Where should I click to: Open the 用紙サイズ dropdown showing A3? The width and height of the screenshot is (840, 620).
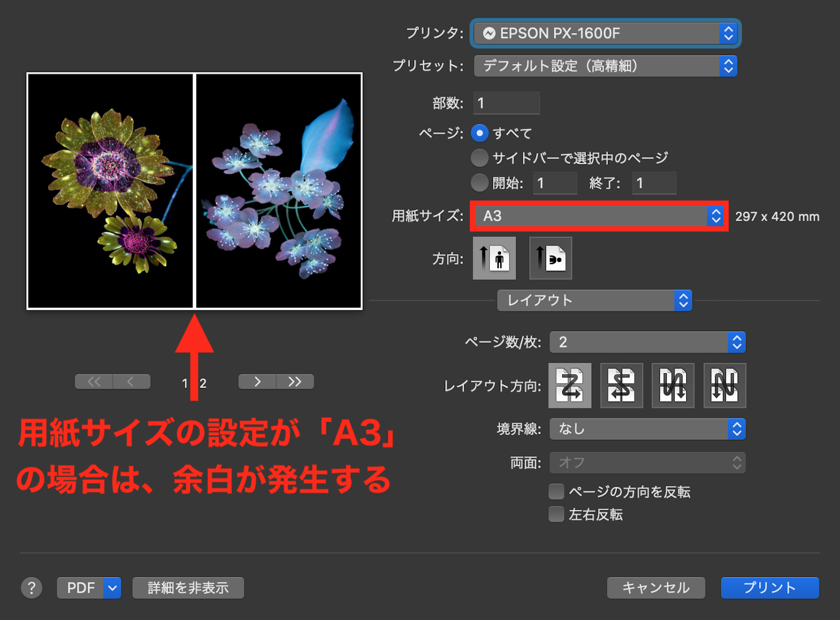pos(598,216)
